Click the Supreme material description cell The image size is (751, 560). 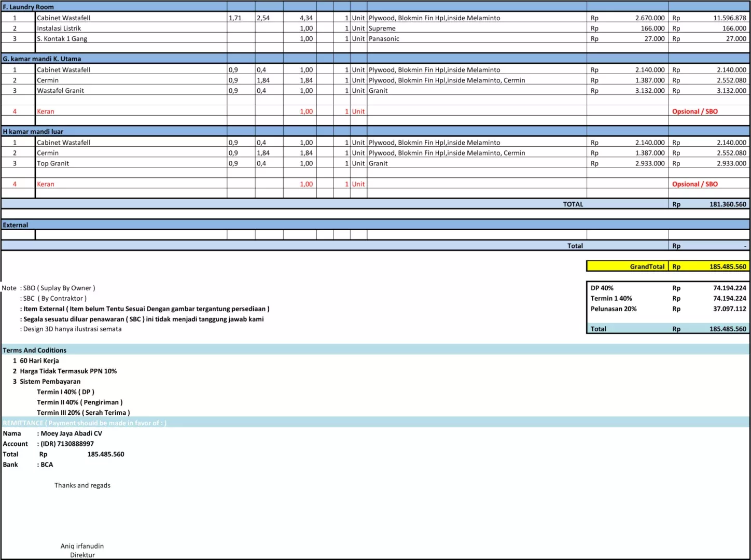click(382, 29)
